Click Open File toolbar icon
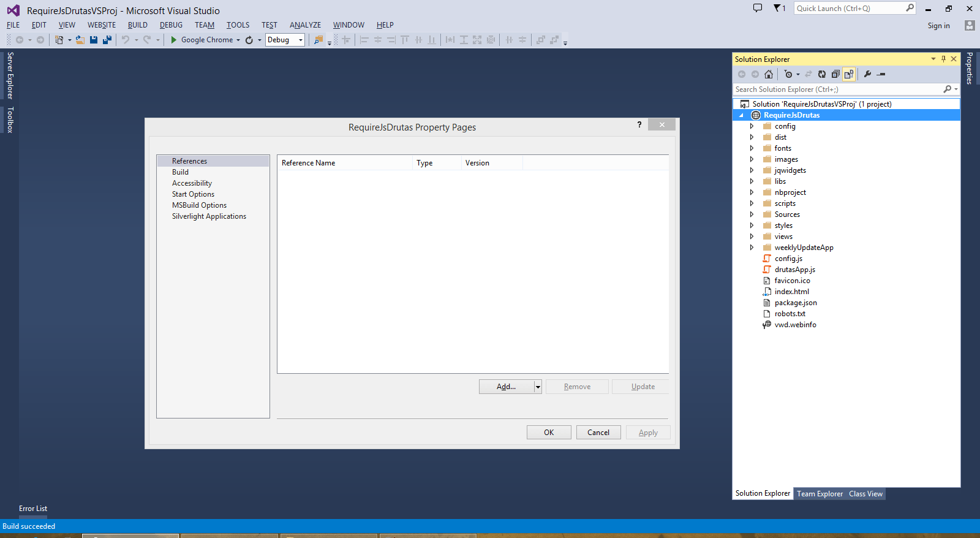Screen dimensions: 980x538 (80, 40)
